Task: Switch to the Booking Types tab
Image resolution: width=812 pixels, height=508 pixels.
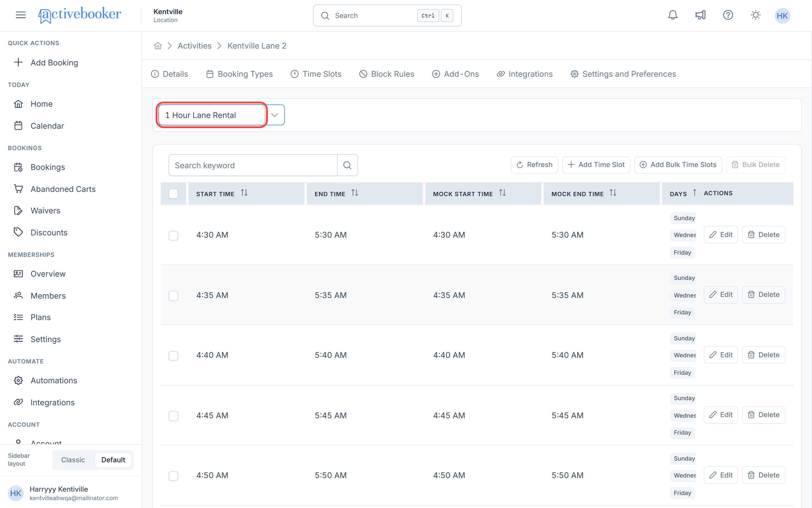Action: tap(239, 74)
